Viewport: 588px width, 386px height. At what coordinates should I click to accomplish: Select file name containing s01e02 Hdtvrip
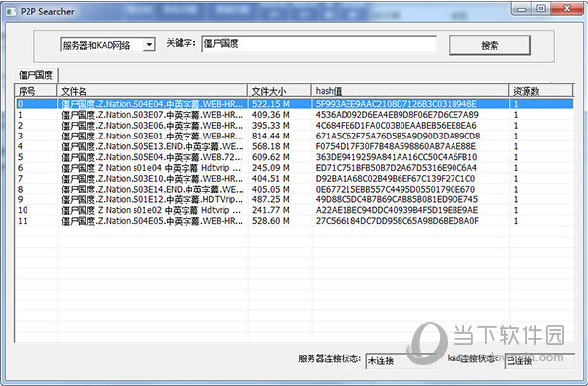152,210
